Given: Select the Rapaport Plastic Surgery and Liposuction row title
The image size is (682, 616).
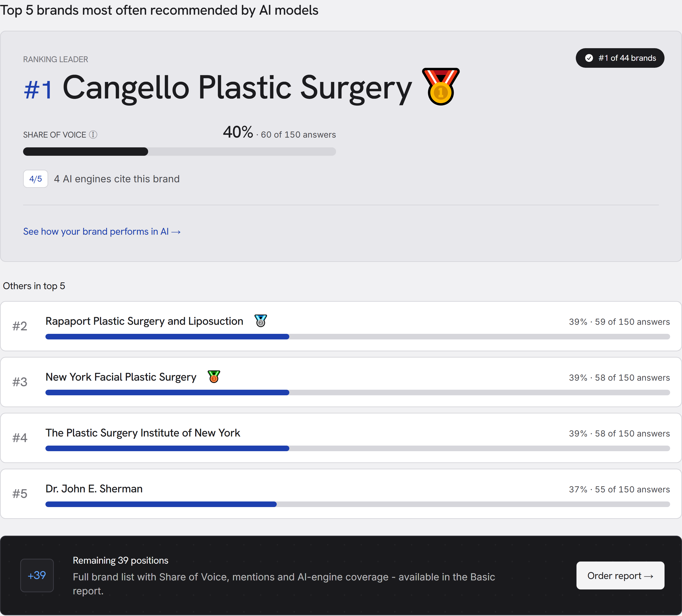Looking at the screenshot, I should coord(144,321).
